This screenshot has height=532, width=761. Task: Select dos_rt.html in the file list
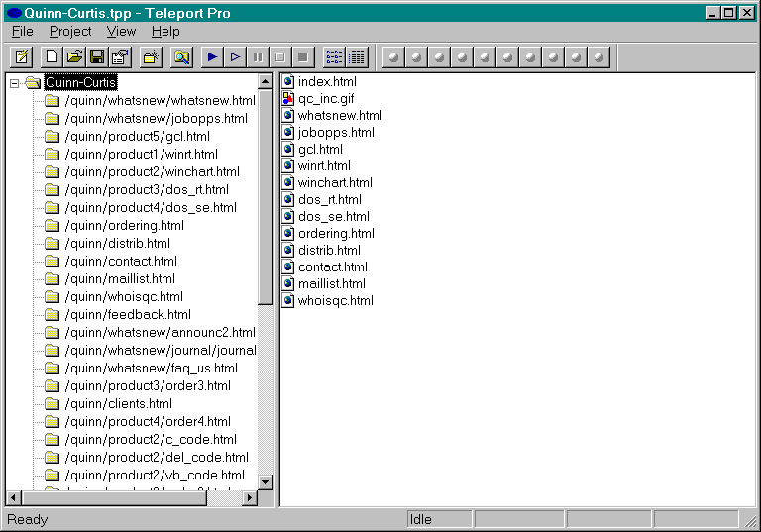pos(330,199)
